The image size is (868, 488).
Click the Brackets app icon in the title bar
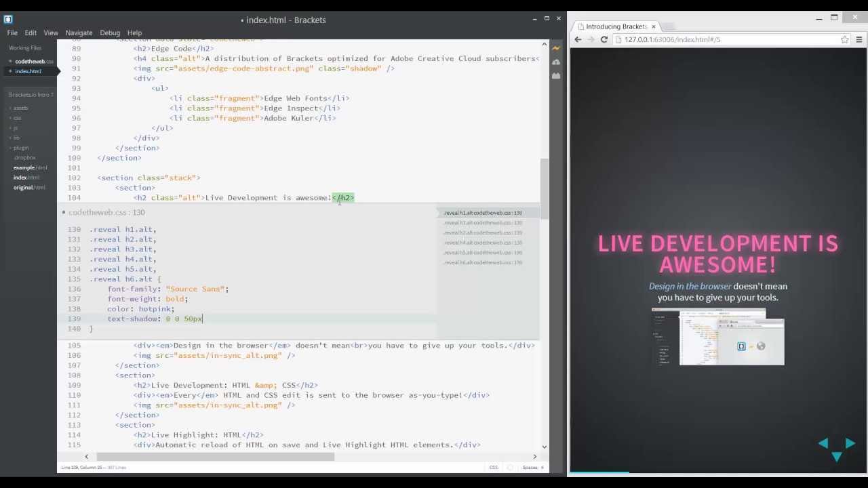pos(8,20)
